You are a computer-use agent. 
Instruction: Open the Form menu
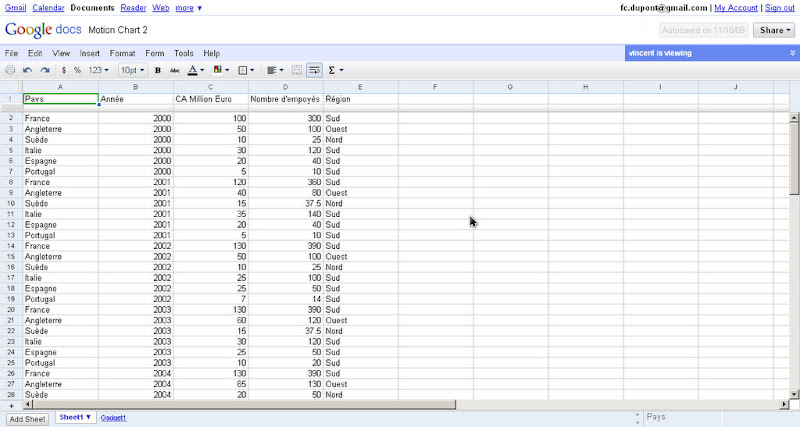(x=155, y=53)
